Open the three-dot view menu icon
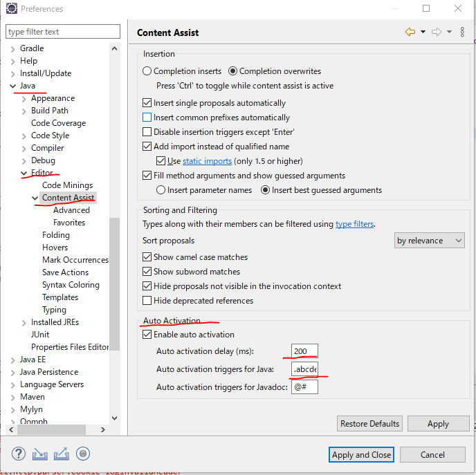 point(462,32)
